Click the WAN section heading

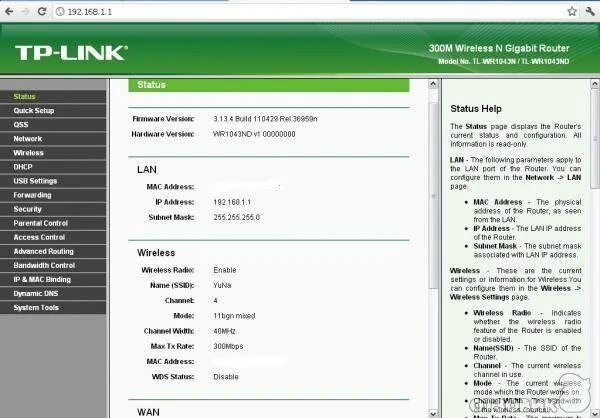click(x=148, y=412)
